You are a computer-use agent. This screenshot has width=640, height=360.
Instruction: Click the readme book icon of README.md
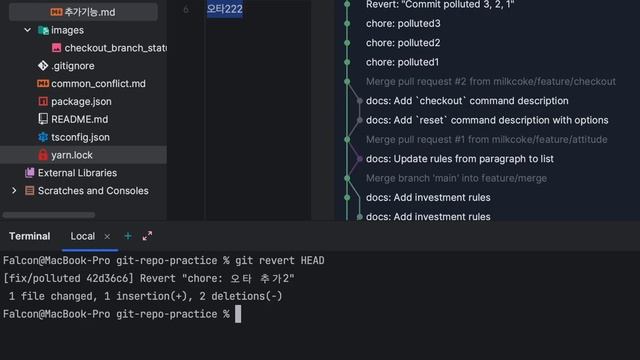point(43,119)
